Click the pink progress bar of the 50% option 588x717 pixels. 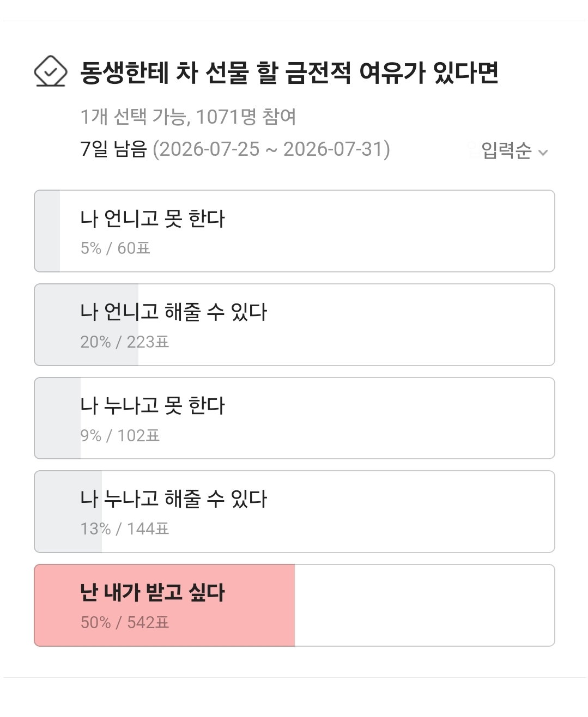pyautogui.click(x=165, y=605)
